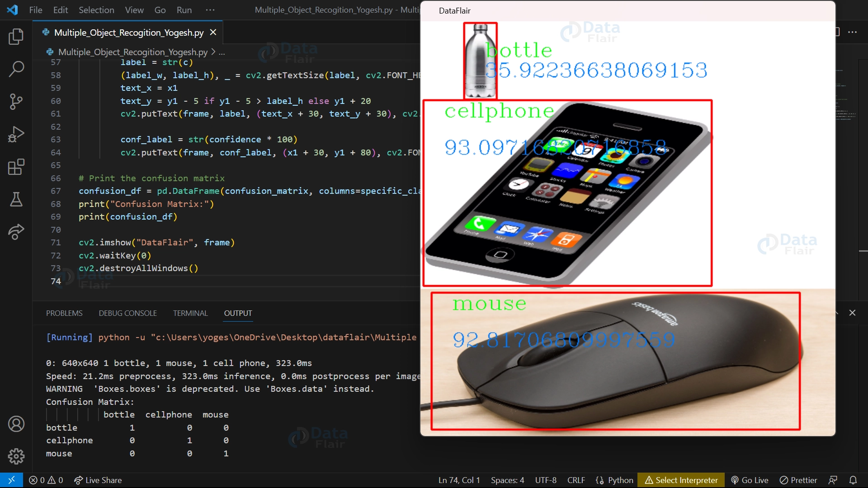Image resolution: width=868 pixels, height=488 pixels.
Task: Open the Run and Debug icon
Action: tap(15, 134)
